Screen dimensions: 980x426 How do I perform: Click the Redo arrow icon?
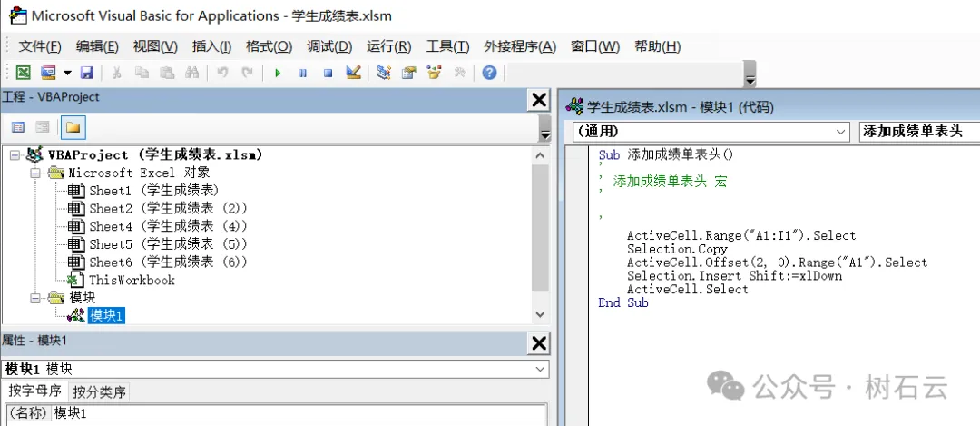point(248,73)
